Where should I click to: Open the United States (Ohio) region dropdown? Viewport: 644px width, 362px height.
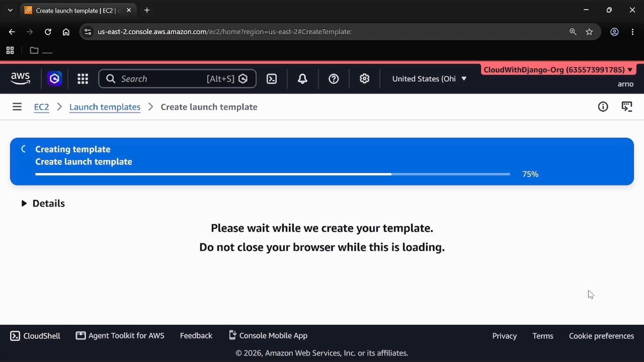[x=429, y=79]
